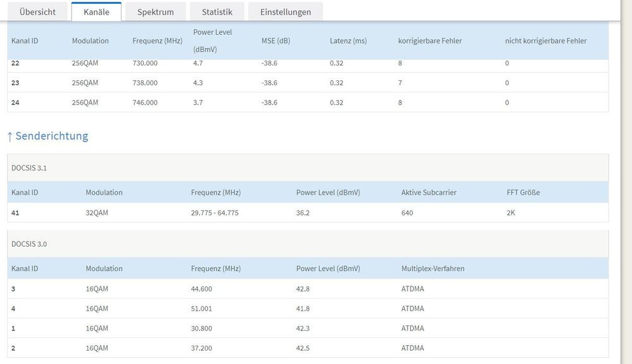Viewport: 632px width, 364px height.
Task: Click the MSE (dB) column header
Action: (276, 41)
